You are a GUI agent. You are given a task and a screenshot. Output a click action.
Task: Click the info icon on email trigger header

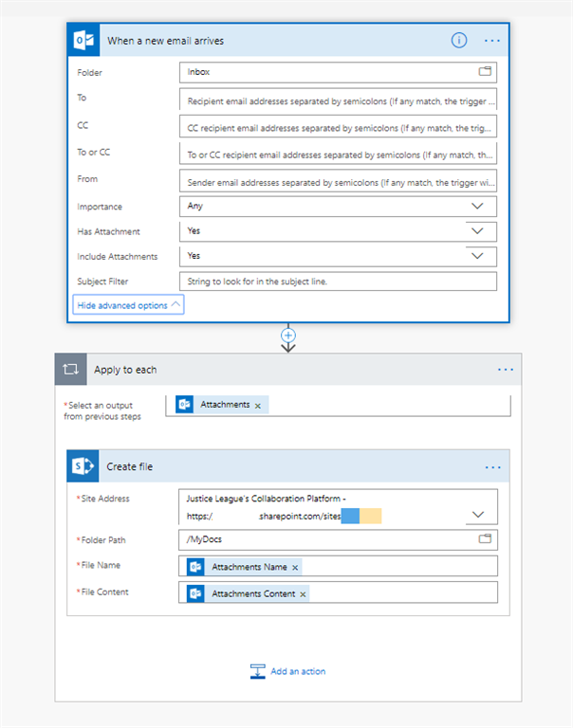point(459,41)
